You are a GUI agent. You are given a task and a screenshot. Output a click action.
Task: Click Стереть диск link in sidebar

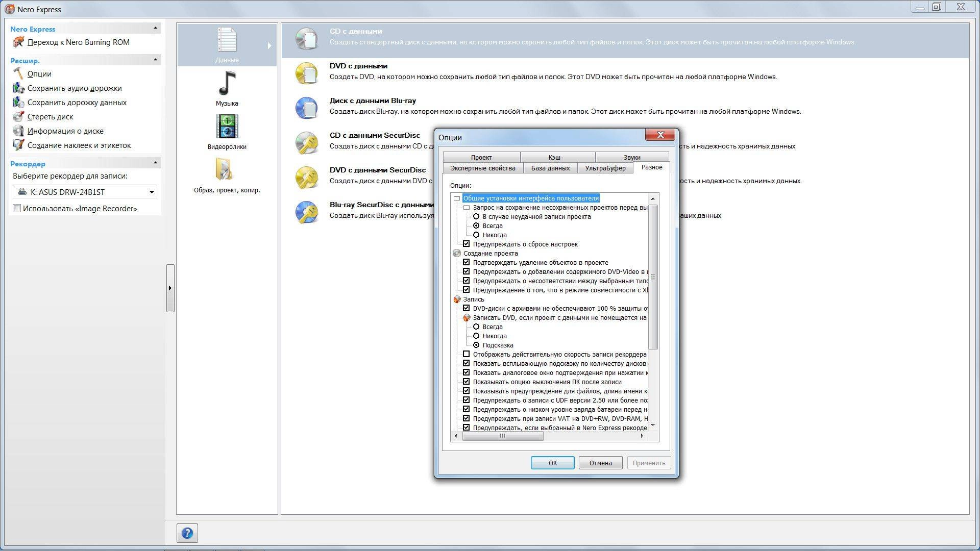(x=51, y=117)
